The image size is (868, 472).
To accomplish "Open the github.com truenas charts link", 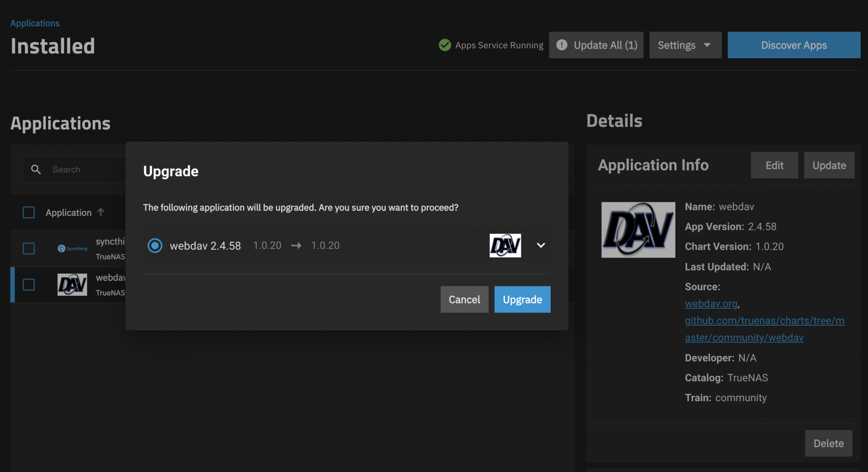I will pyautogui.click(x=764, y=329).
